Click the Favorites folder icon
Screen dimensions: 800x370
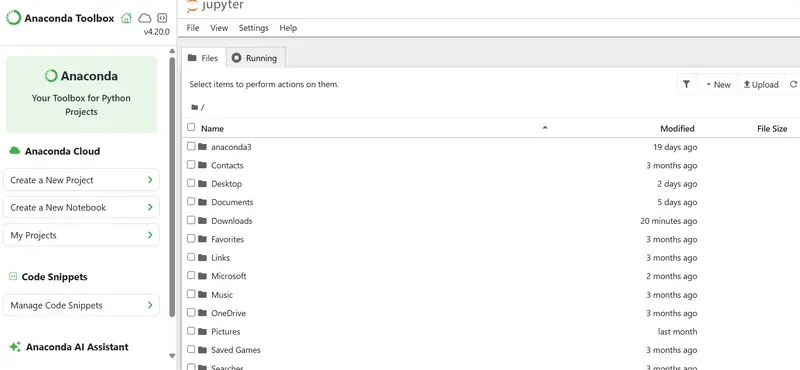tap(202, 239)
